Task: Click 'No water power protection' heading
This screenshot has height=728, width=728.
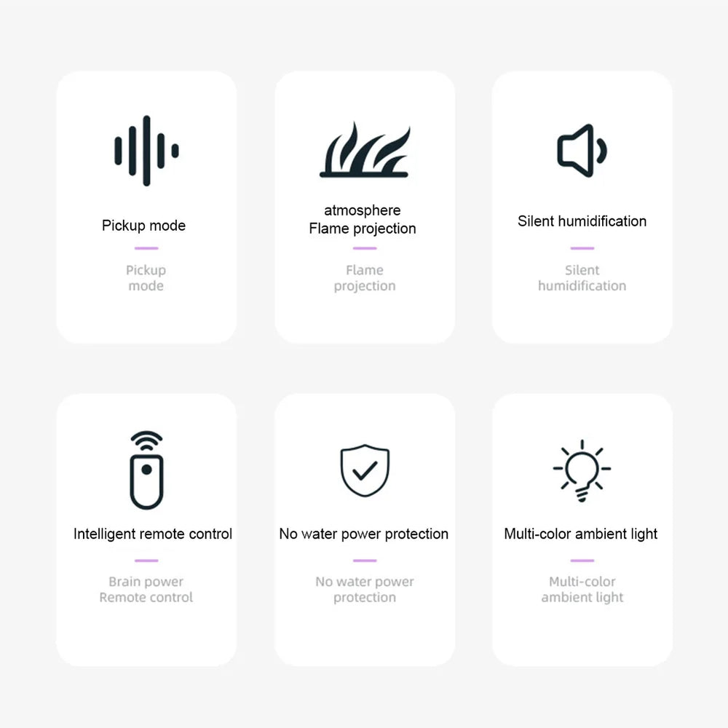Action: (x=364, y=534)
